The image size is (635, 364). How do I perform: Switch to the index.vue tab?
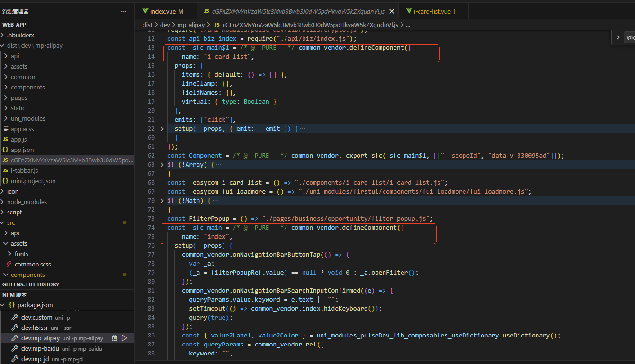pyautogui.click(x=163, y=11)
